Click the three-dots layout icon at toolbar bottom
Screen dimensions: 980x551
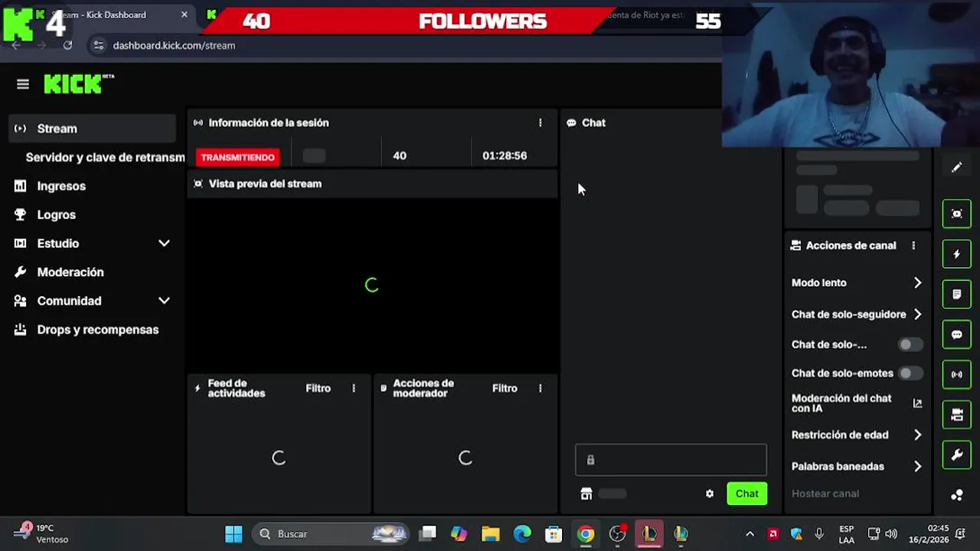point(957,495)
